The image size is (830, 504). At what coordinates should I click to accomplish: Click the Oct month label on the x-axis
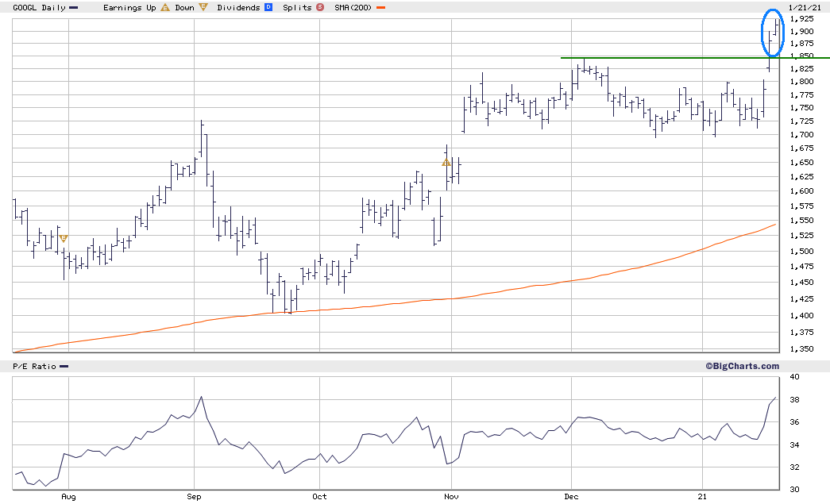point(320,497)
